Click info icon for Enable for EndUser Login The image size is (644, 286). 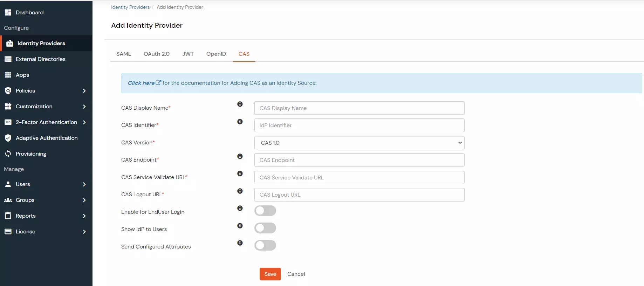point(240,208)
